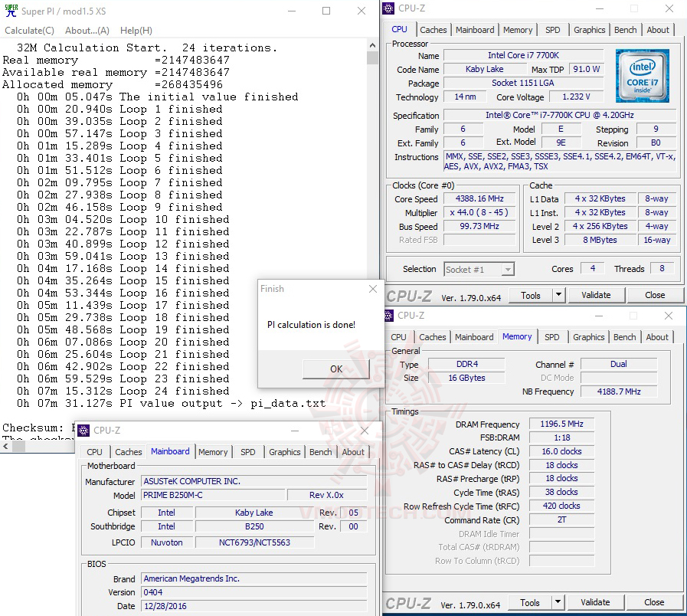The width and height of the screenshot is (687, 616).
Task: Click the Manufacturer field ASUSTeK COMPUTER INC.
Action: (x=254, y=481)
